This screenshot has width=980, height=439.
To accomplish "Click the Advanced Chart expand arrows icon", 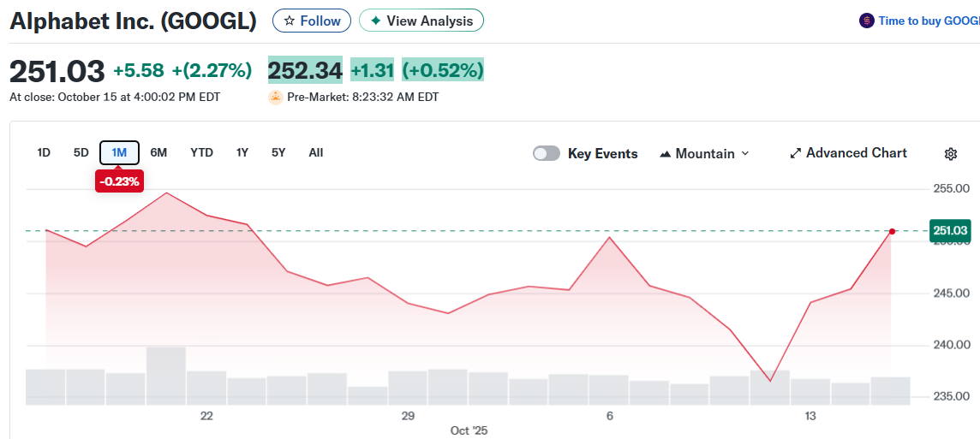I will (x=795, y=153).
